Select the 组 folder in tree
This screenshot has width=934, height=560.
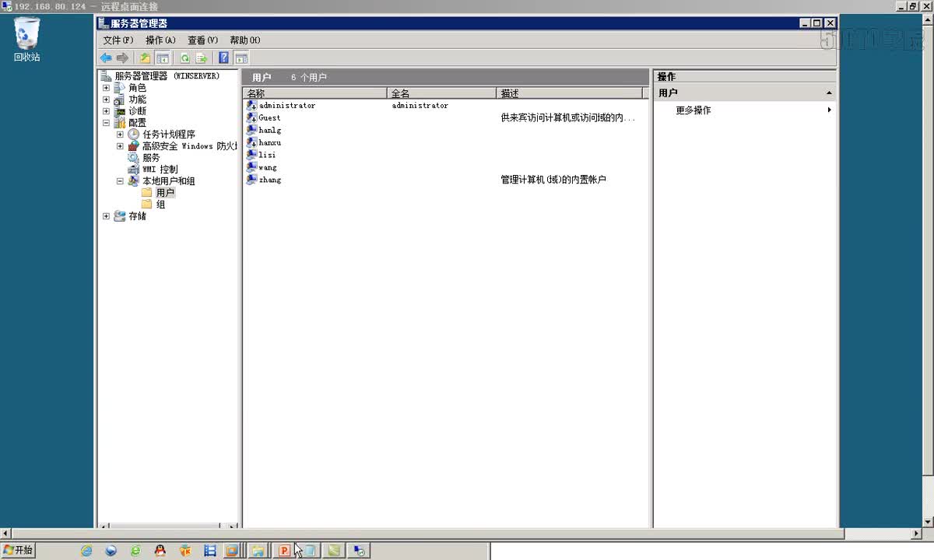(160, 205)
